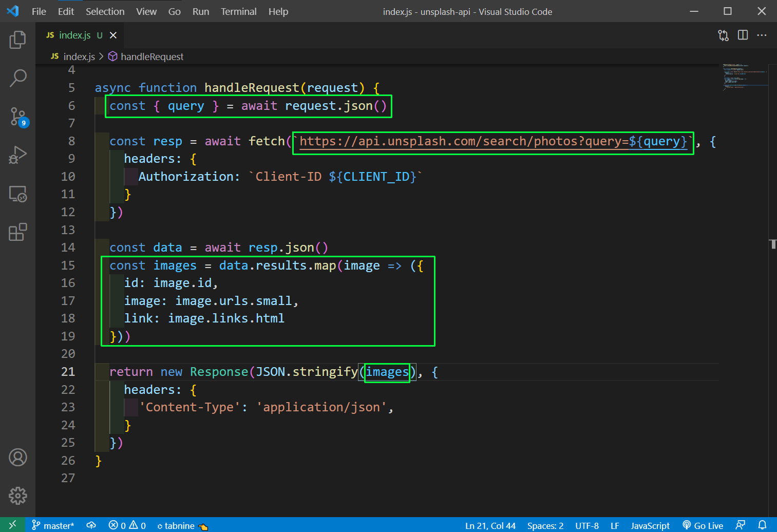This screenshot has height=532, width=777.
Task: Click the Authorization header key
Action: coord(186,177)
